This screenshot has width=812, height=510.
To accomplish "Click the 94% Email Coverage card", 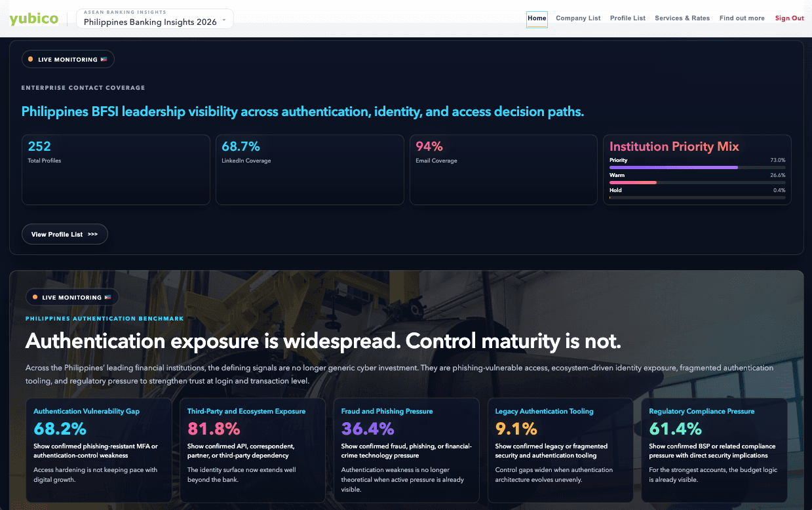I will coord(503,170).
